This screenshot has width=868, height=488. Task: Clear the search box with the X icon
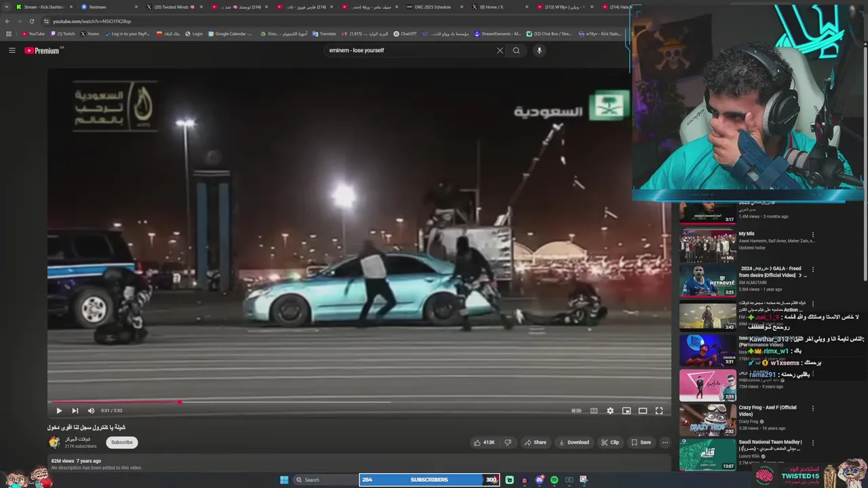click(x=500, y=50)
